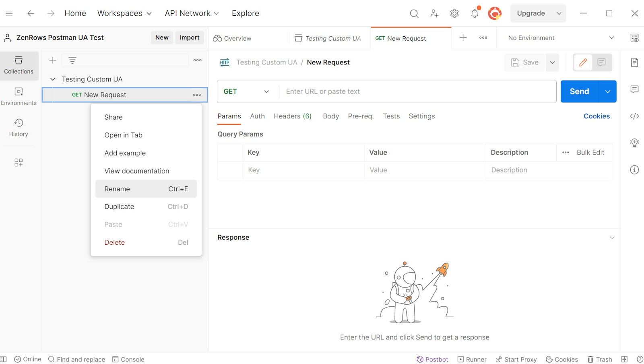644x364 pixels.
Task: Open the Trash in status bar
Action: (600, 359)
